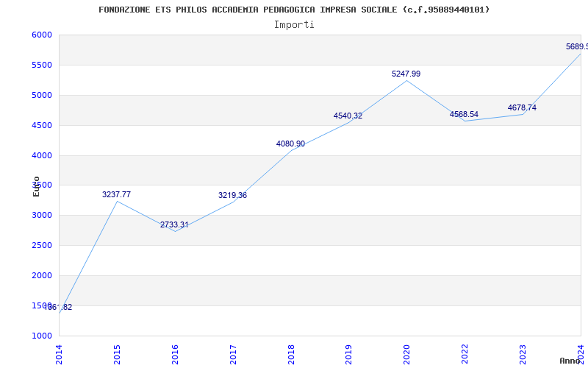This screenshot has width=588, height=368.
Task: Select data label 5247.99
Action: (x=406, y=74)
